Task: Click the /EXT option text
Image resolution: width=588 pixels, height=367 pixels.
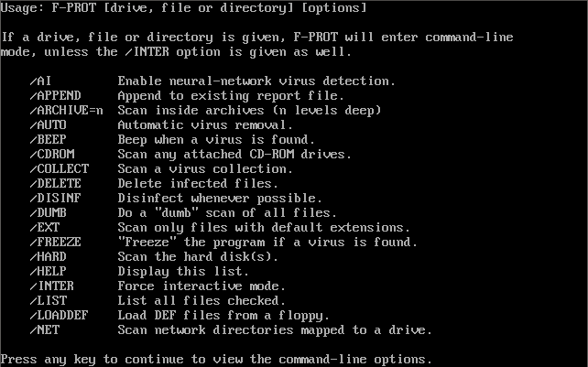Action: click(45, 227)
